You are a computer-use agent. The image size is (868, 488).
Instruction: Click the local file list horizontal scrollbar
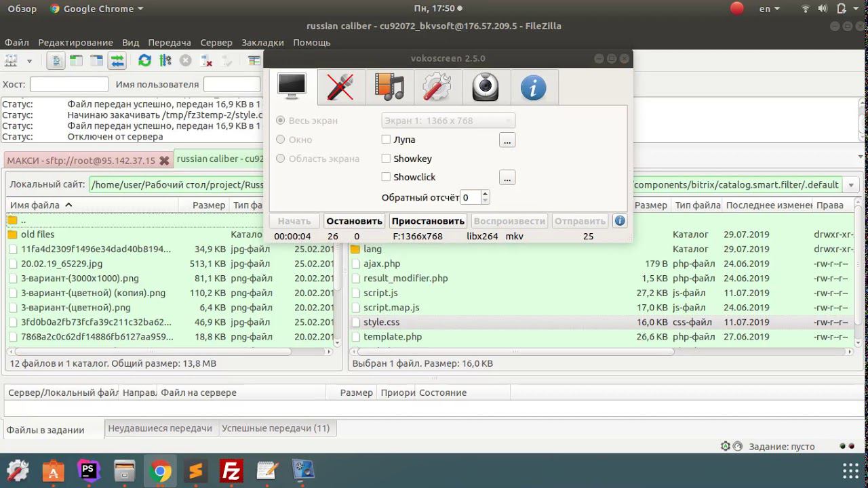[153, 352]
